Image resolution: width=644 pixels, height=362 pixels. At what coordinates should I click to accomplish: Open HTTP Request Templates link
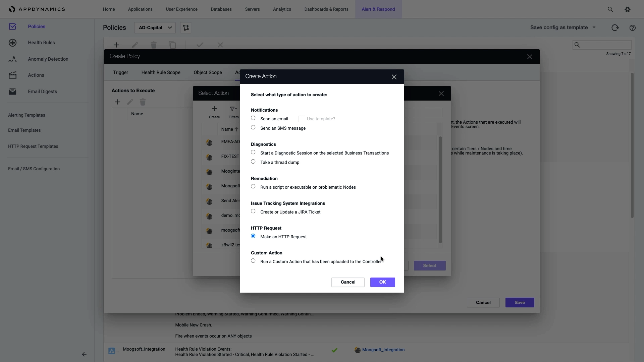[33, 146]
